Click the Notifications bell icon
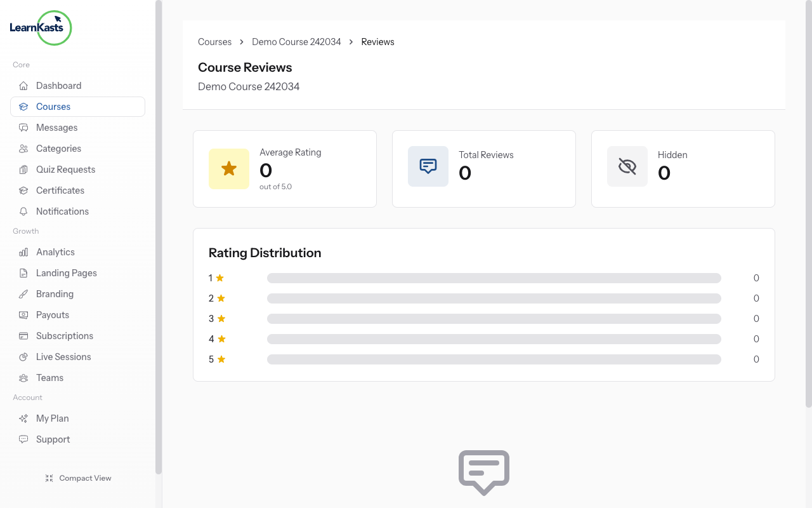Viewport: 812px width, 508px height. click(x=23, y=211)
